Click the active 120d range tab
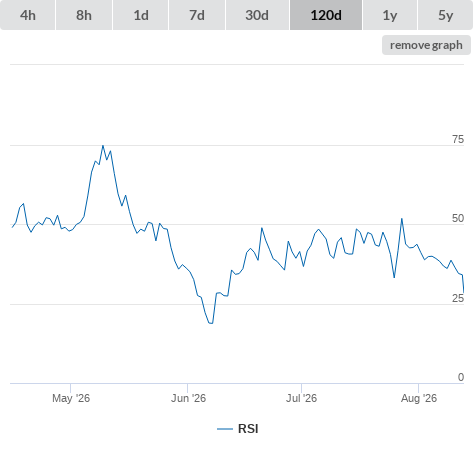Viewport: 474px width, 455px height. click(326, 15)
